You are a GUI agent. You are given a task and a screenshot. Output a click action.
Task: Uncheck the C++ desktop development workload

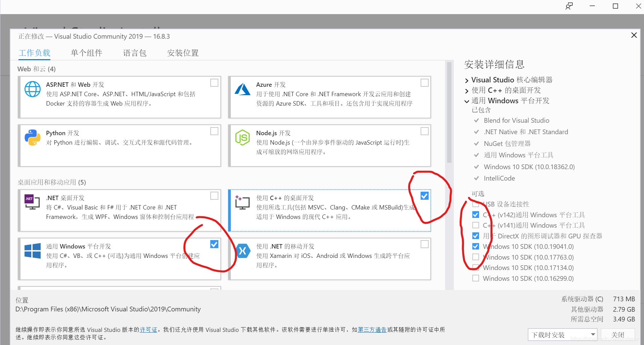click(425, 196)
